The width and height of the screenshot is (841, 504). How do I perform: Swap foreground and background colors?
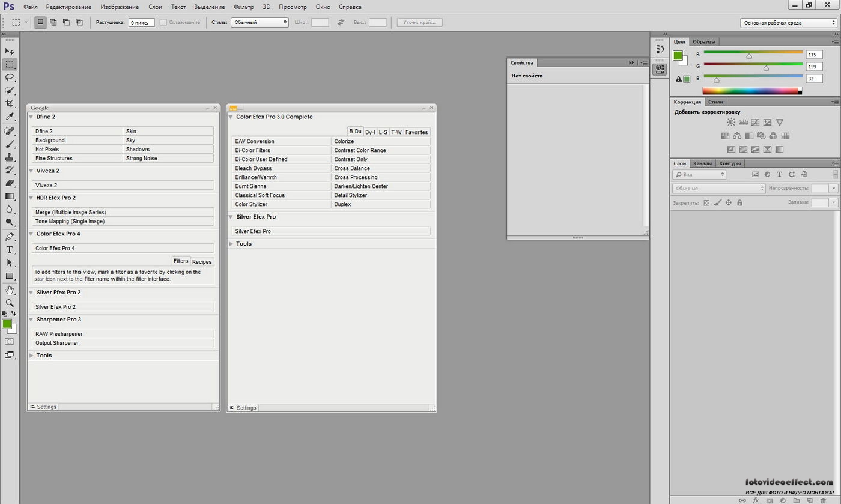13,314
